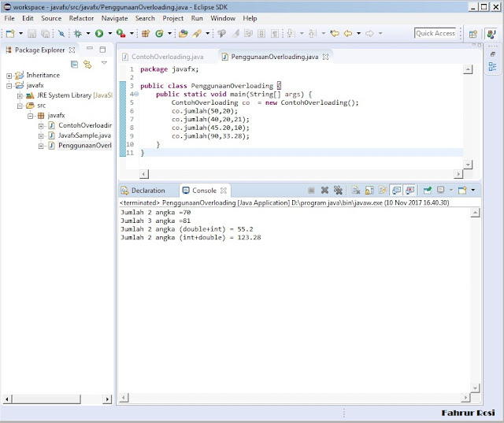This screenshot has height=423, width=504.
Task: Expand JRE System Library node
Action: coord(20,96)
